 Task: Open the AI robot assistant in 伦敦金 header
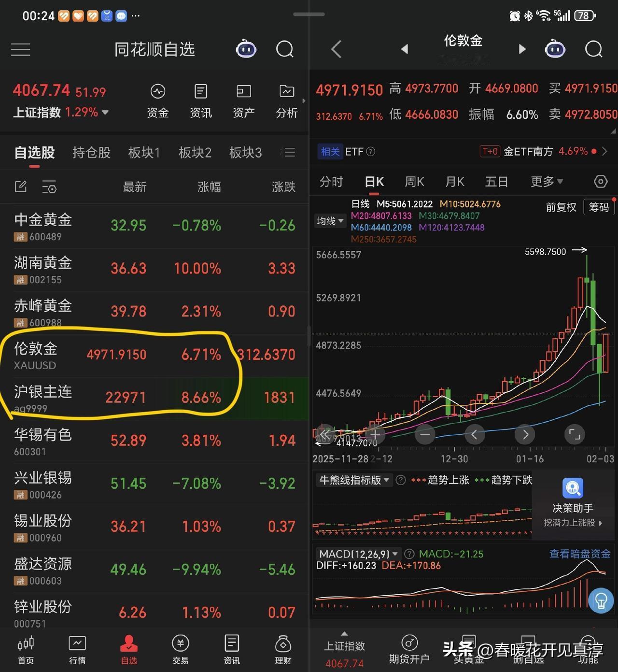click(555, 49)
